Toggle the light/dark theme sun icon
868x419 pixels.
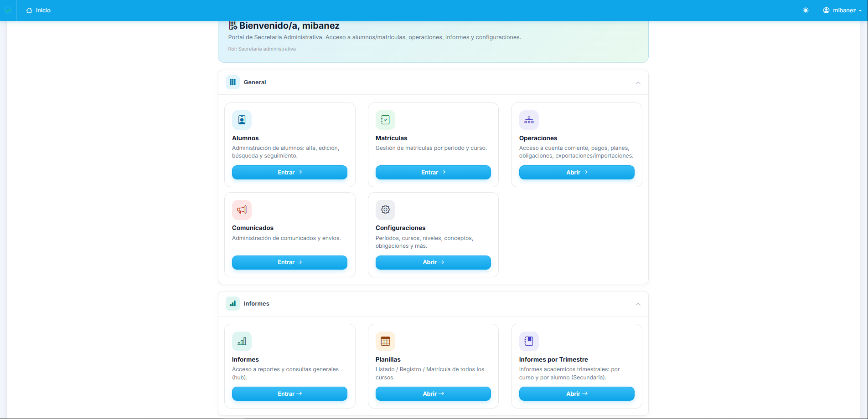click(806, 10)
